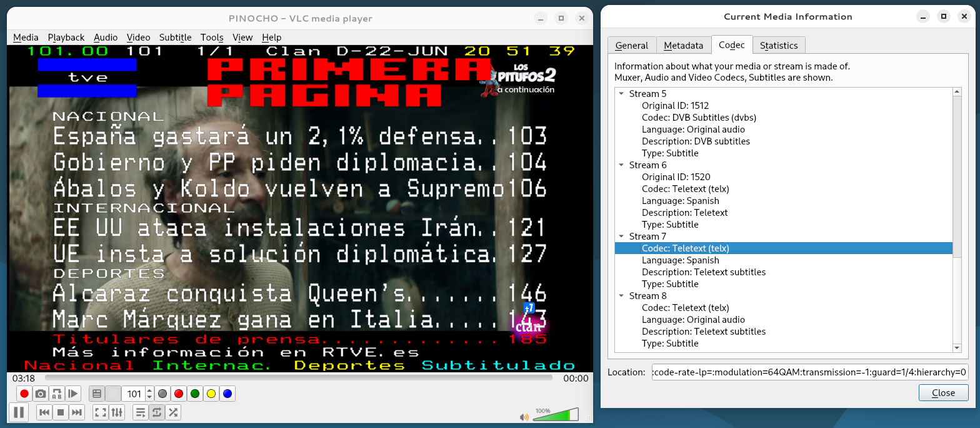980x428 pixels.
Task: Open extended settings (equalizer sliders icon)
Action: click(117, 412)
